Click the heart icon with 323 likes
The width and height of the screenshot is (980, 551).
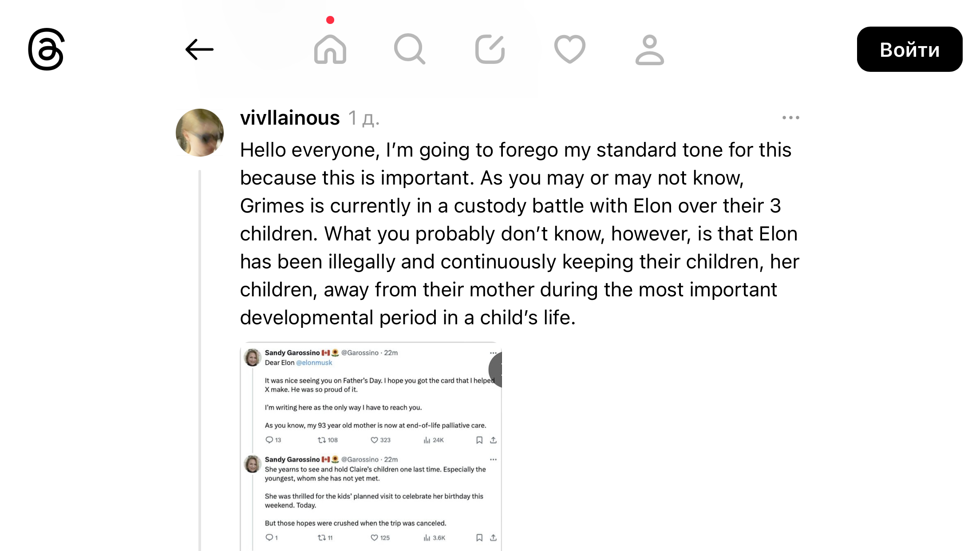374,440
